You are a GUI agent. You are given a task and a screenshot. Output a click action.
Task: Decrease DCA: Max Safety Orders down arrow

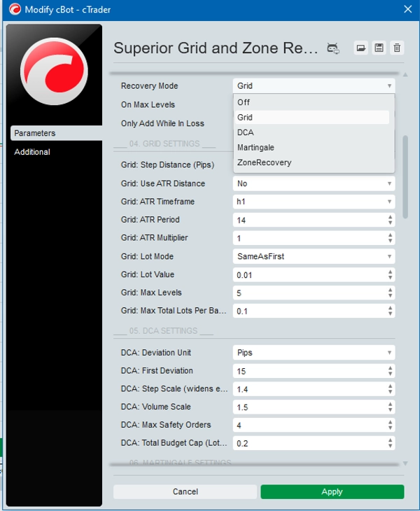coord(390,428)
